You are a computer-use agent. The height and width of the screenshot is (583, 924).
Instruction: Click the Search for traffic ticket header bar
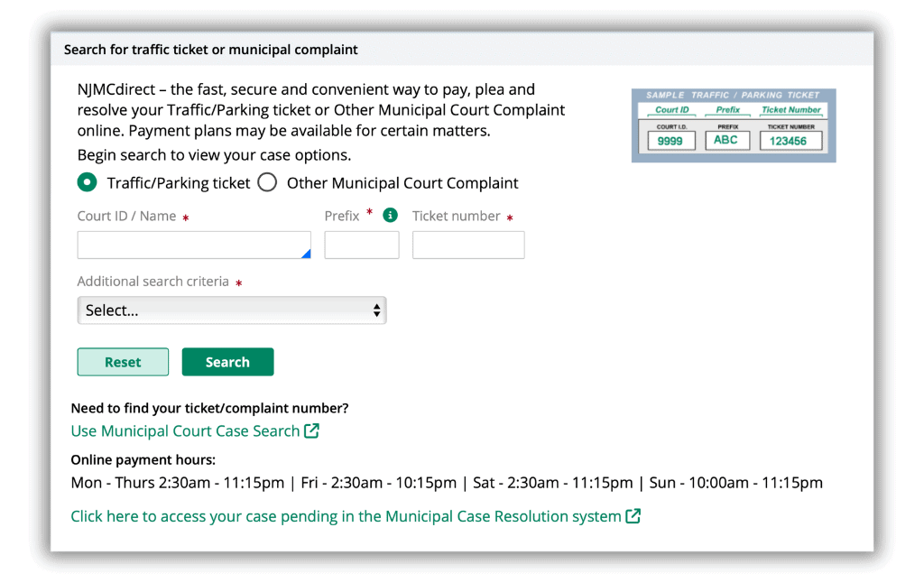pyautogui.click(x=461, y=50)
